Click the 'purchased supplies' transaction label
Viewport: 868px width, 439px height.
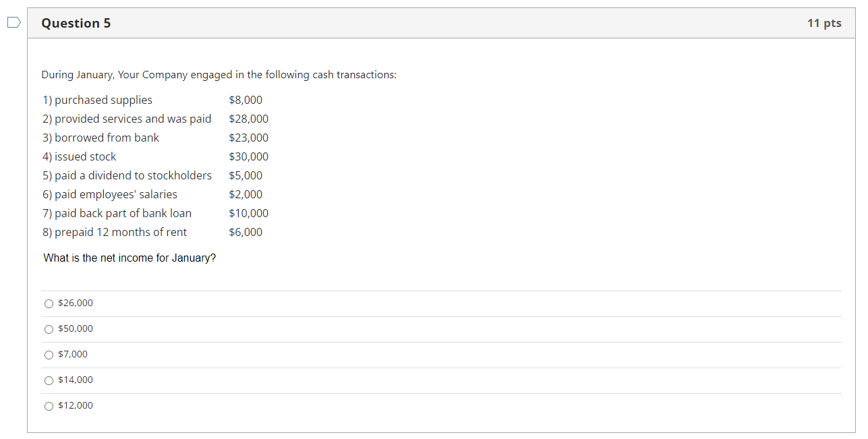coord(98,100)
